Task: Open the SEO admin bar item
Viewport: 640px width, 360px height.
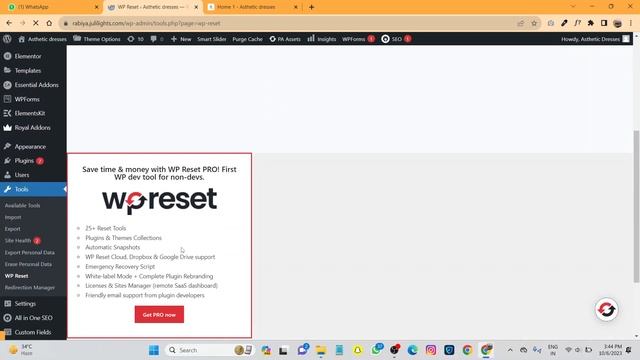Action: (x=396, y=39)
